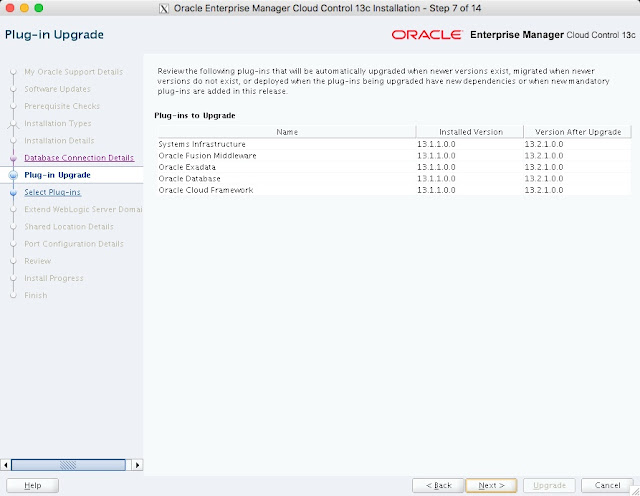The image size is (640, 496).
Task: Click installed version of Oracle Cloud Framework
Action: click(x=436, y=190)
